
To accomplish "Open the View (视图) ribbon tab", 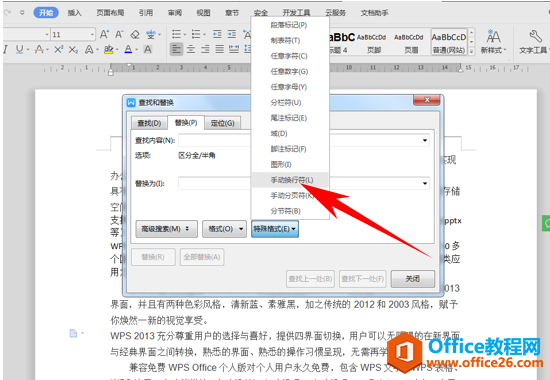I will (203, 13).
